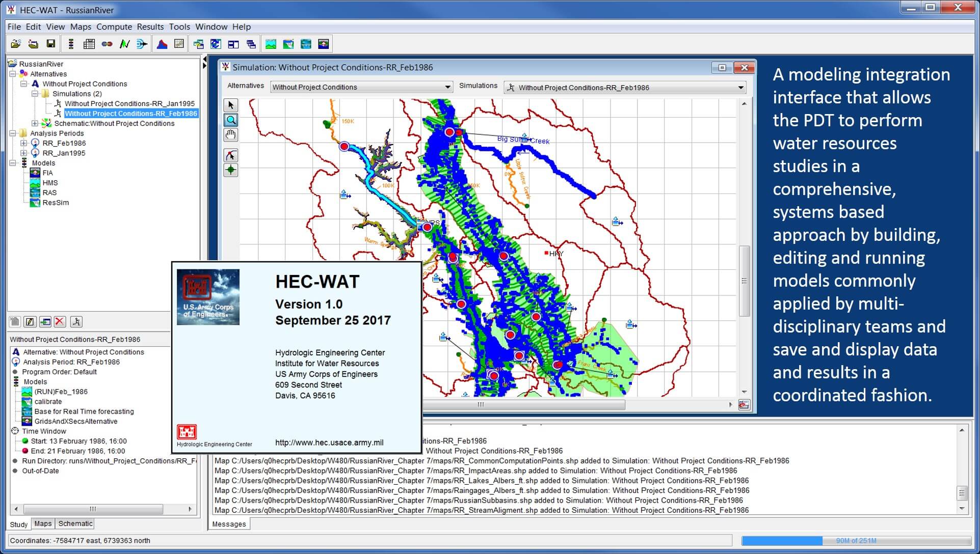980x554 pixels.
Task: Select the pointer arrow tool in map panel
Action: (231, 105)
